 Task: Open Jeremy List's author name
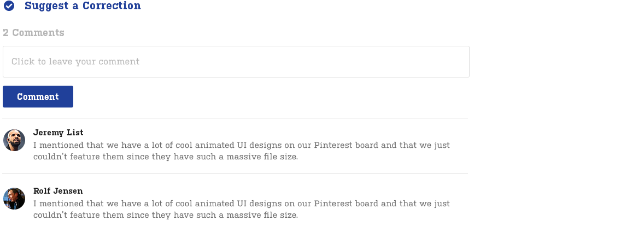coord(58,133)
